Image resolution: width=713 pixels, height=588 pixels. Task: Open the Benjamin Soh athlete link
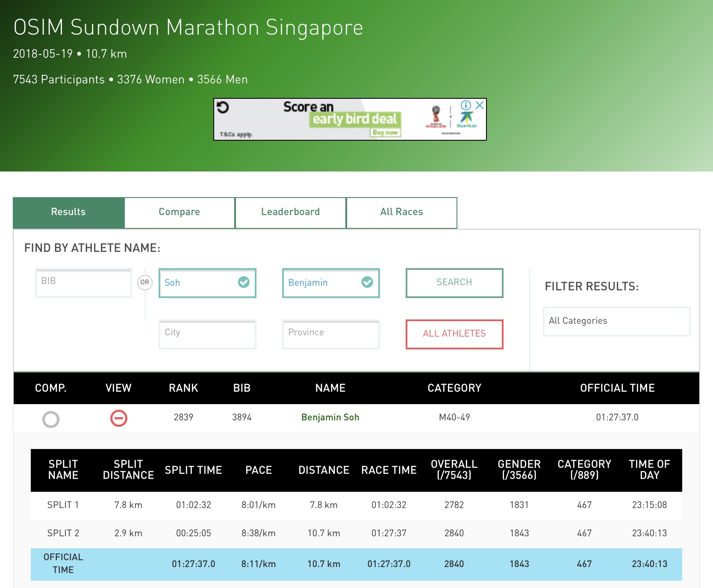pyautogui.click(x=330, y=417)
